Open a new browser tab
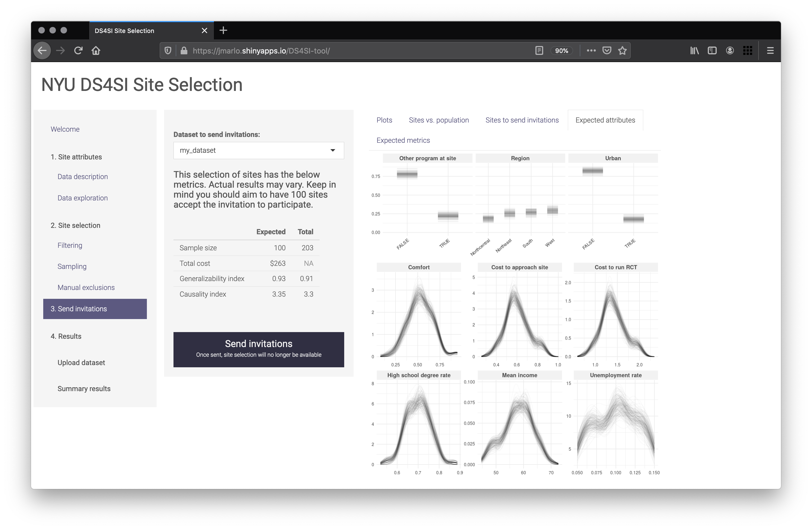The width and height of the screenshot is (812, 530). (x=223, y=30)
